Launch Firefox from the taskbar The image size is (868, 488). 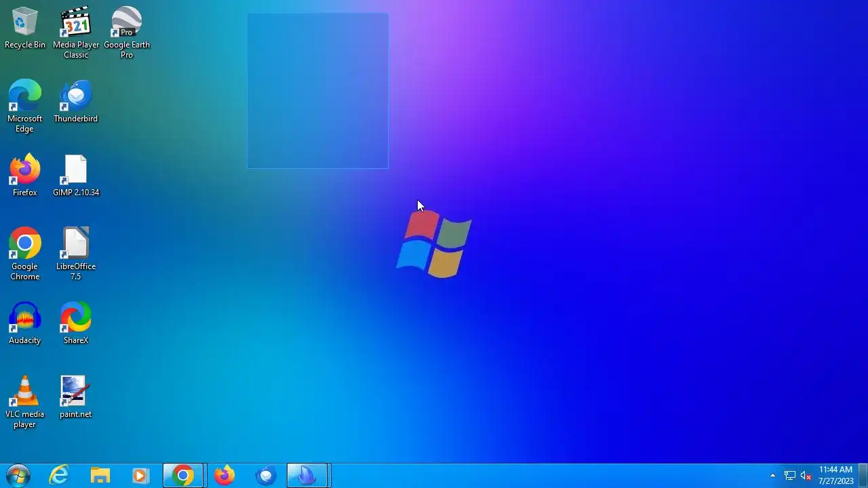tap(224, 476)
